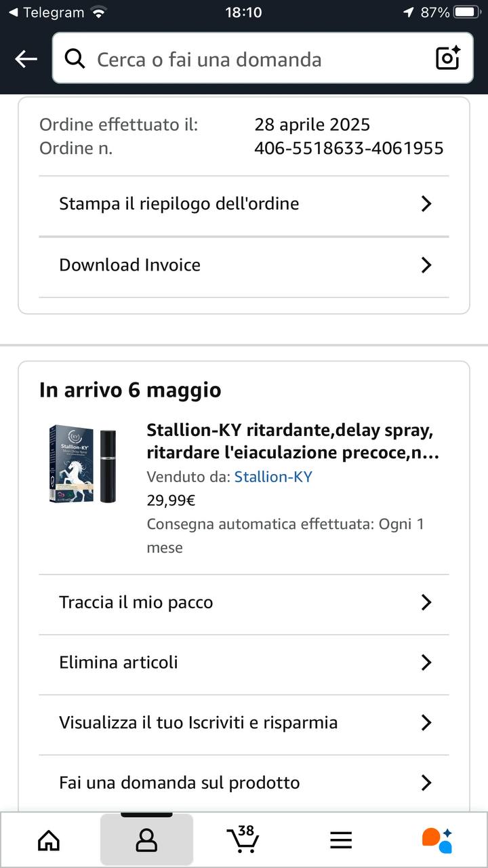The image size is (488, 868).
Task: Open the hamburger menu icon
Action: [341, 841]
